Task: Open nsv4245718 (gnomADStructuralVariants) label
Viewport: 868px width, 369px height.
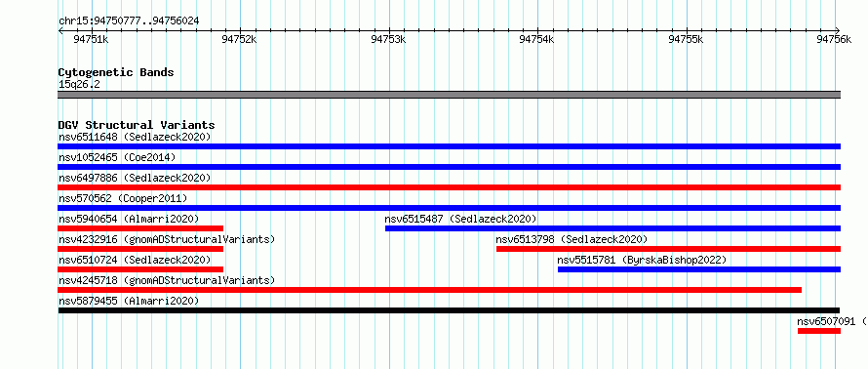Action: click(x=167, y=280)
